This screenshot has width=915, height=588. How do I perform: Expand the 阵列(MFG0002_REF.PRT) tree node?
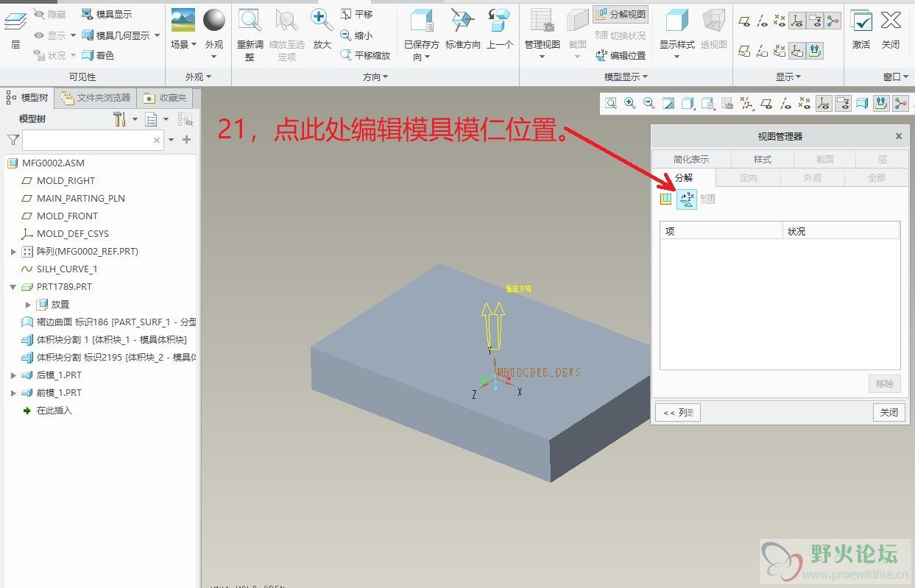pos(13,252)
